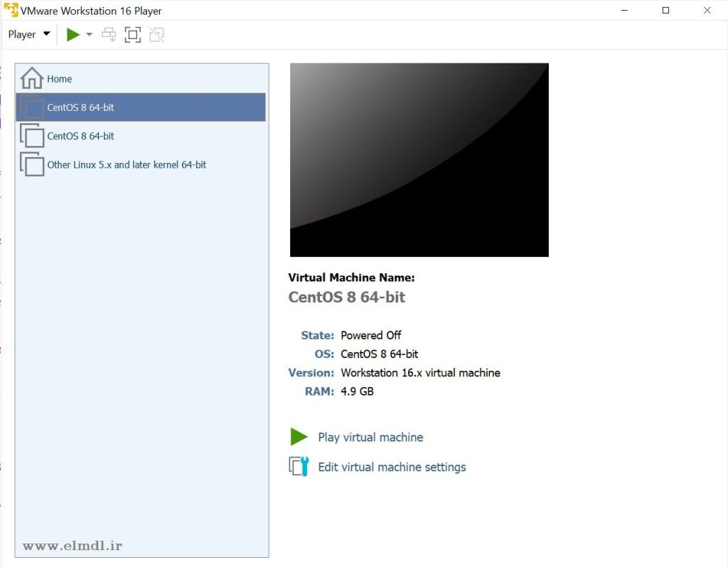Open the Player menu
Image resolution: width=728 pixels, height=567 pixels.
[x=28, y=34]
